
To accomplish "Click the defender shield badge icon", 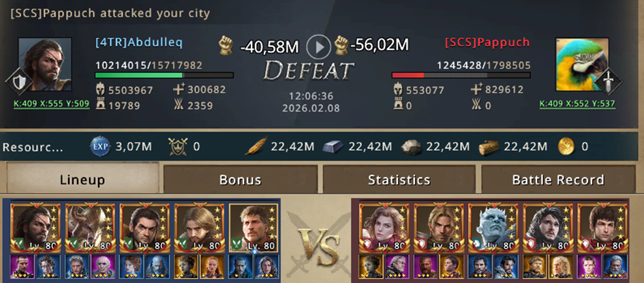I will tap(18, 83).
